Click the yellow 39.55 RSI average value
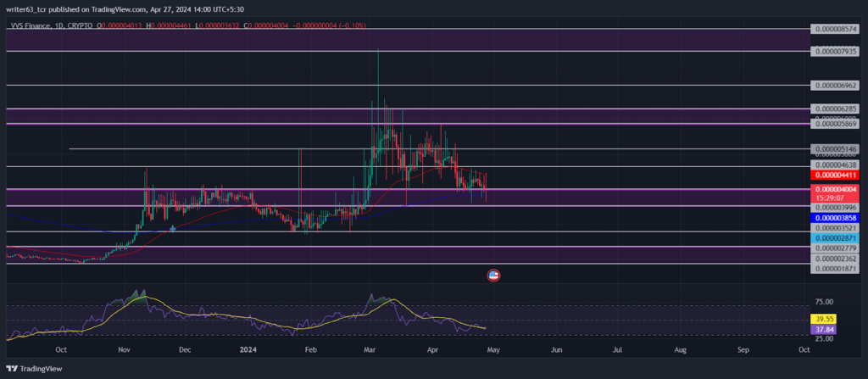868x379 pixels. point(822,319)
